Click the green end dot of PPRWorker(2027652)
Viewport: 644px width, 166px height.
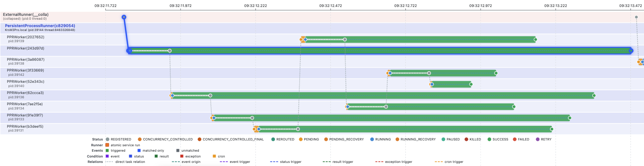click(x=535, y=39)
